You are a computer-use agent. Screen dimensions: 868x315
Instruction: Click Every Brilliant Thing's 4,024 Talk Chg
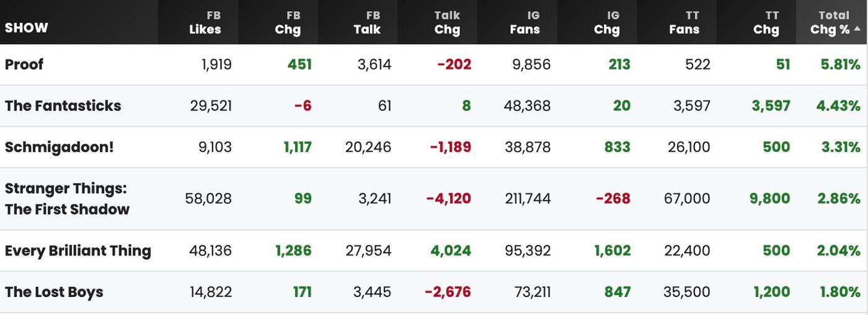click(451, 251)
